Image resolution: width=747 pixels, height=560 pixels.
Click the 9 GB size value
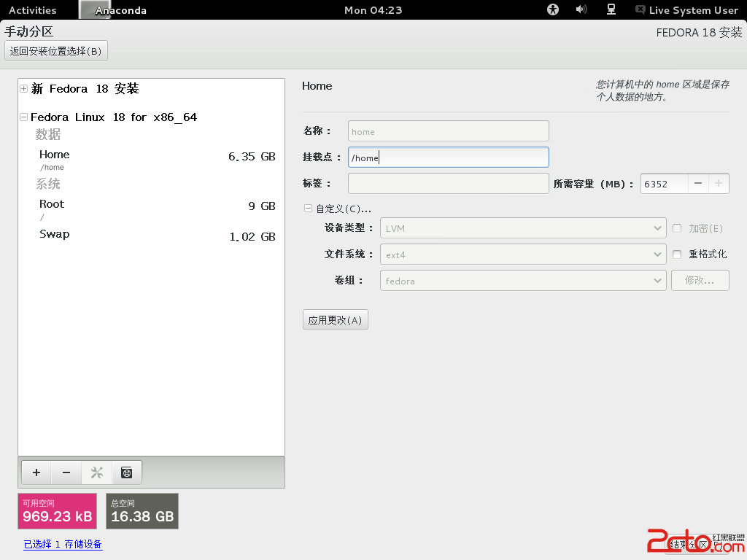click(x=262, y=206)
